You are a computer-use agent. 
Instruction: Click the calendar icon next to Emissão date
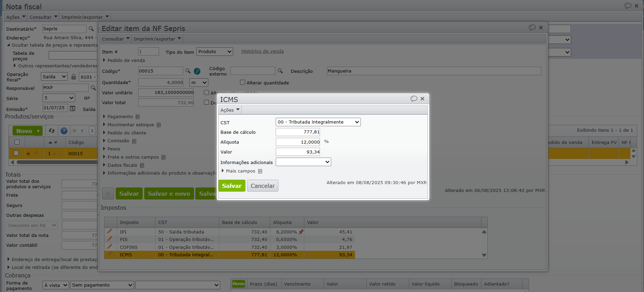(x=73, y=108)
